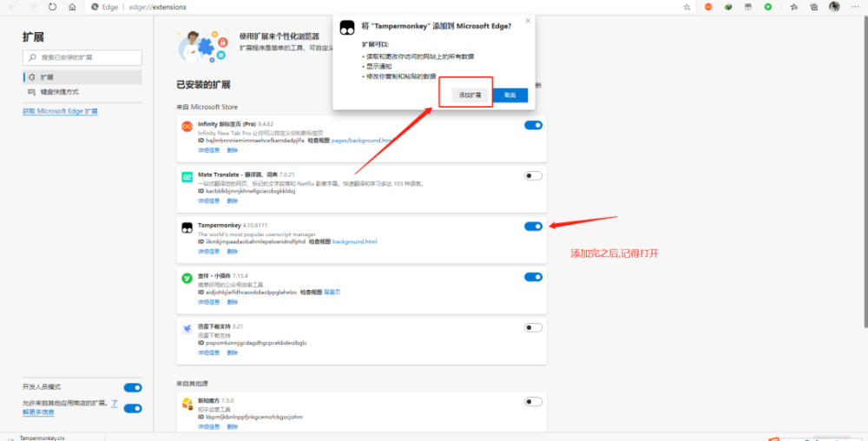Click the 来自其他源 section label
The width and height of the screenshot is (868, 441).
(x=192, y=383)
